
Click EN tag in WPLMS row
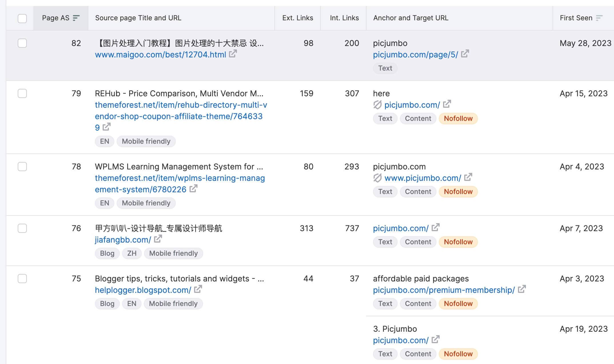[105, 203]
